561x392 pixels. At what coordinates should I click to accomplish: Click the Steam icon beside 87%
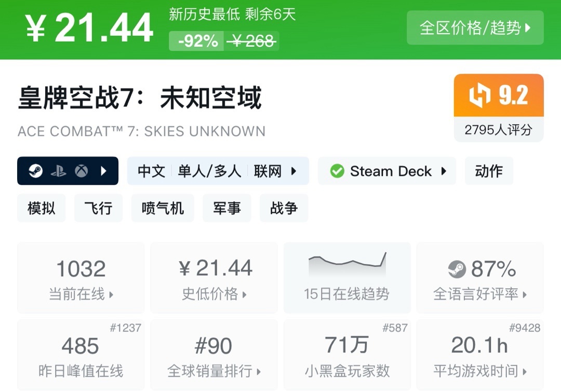(457, 269)
